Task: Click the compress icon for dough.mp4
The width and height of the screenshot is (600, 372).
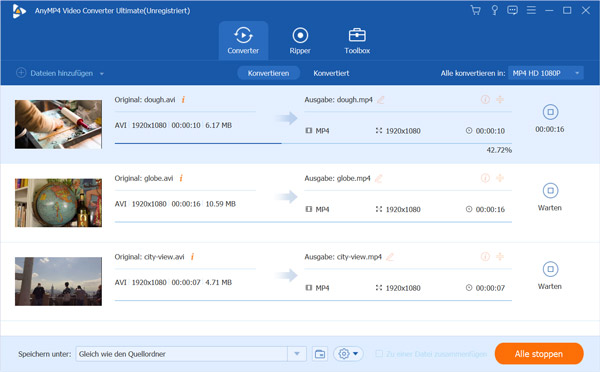Action: coord(500,100)
